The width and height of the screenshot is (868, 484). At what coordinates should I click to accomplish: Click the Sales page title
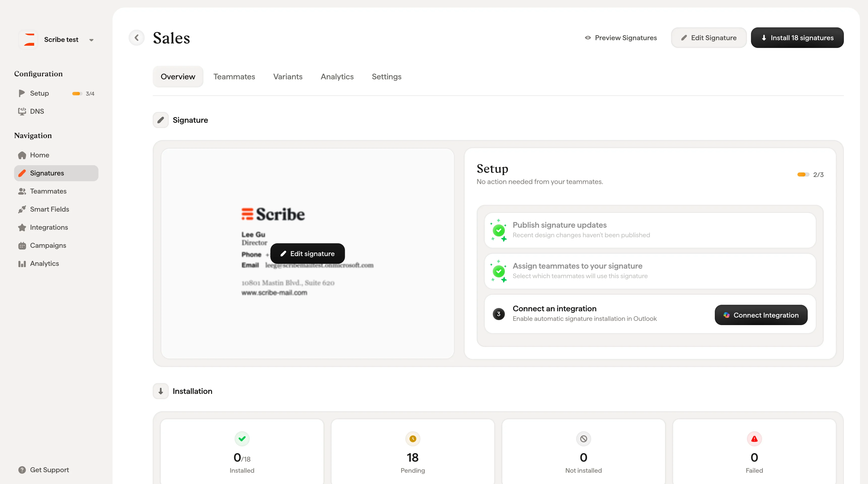(172, 38)
